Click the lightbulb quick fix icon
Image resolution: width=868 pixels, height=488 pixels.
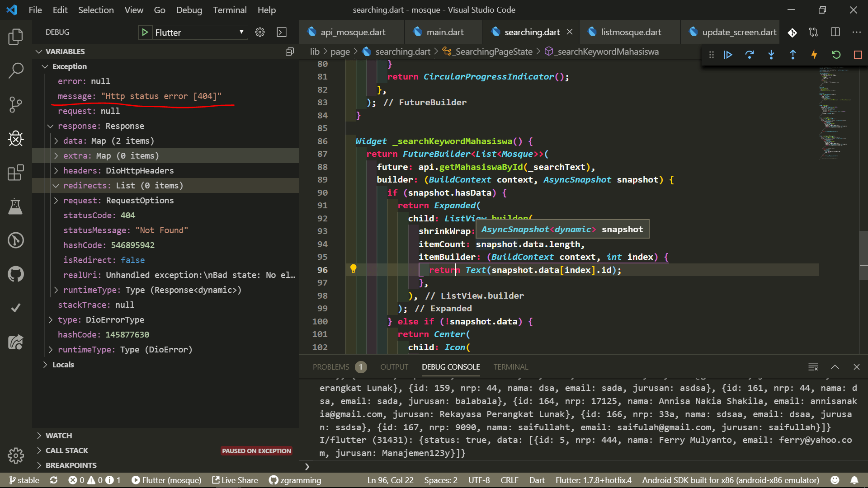(x=354, y=269)
